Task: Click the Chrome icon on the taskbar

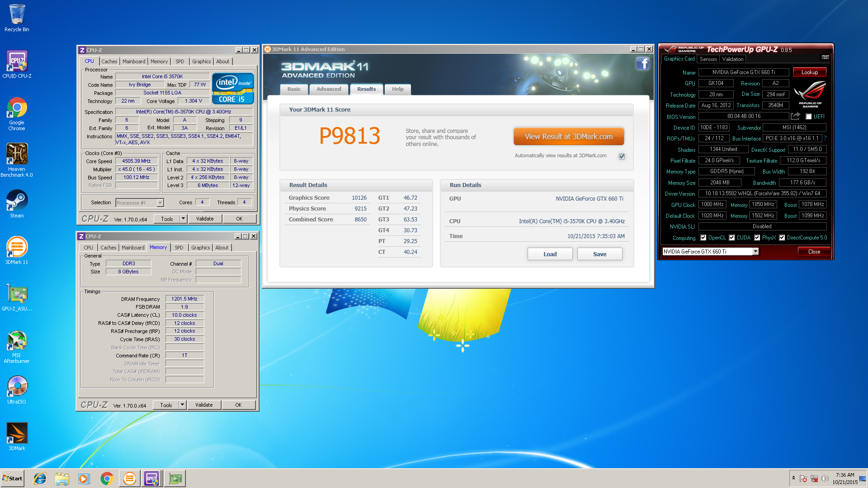Action: pos(107,479)
